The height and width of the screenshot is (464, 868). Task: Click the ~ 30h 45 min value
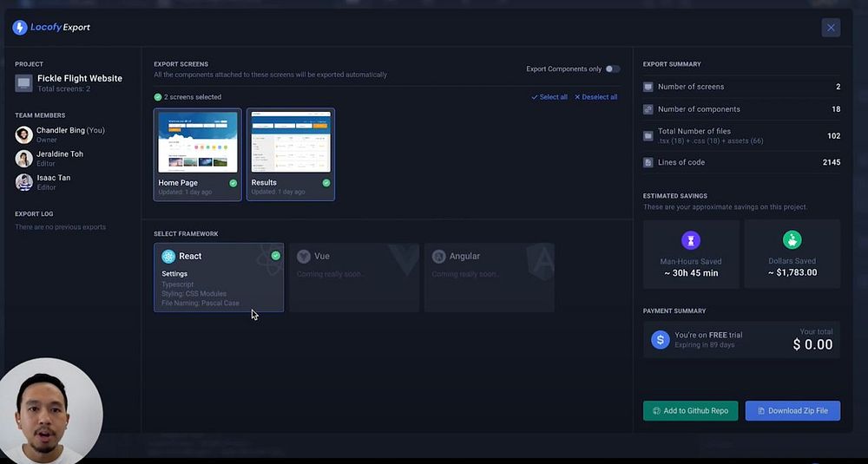coord(691,272)
